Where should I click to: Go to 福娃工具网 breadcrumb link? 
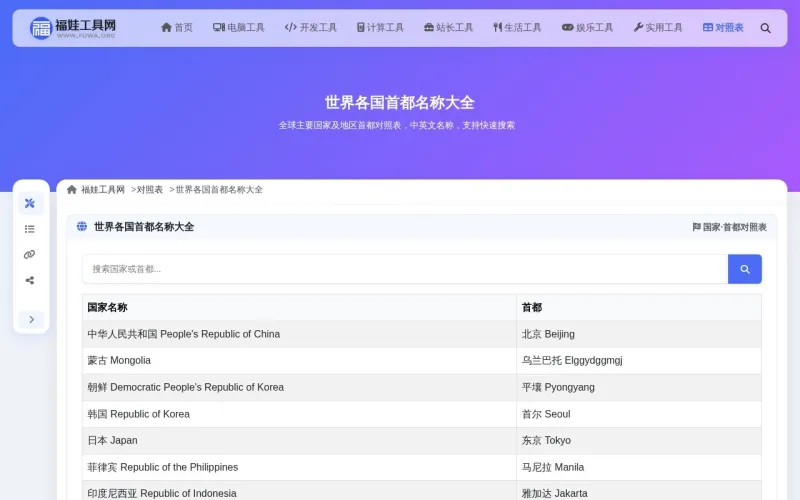(103, 190)
